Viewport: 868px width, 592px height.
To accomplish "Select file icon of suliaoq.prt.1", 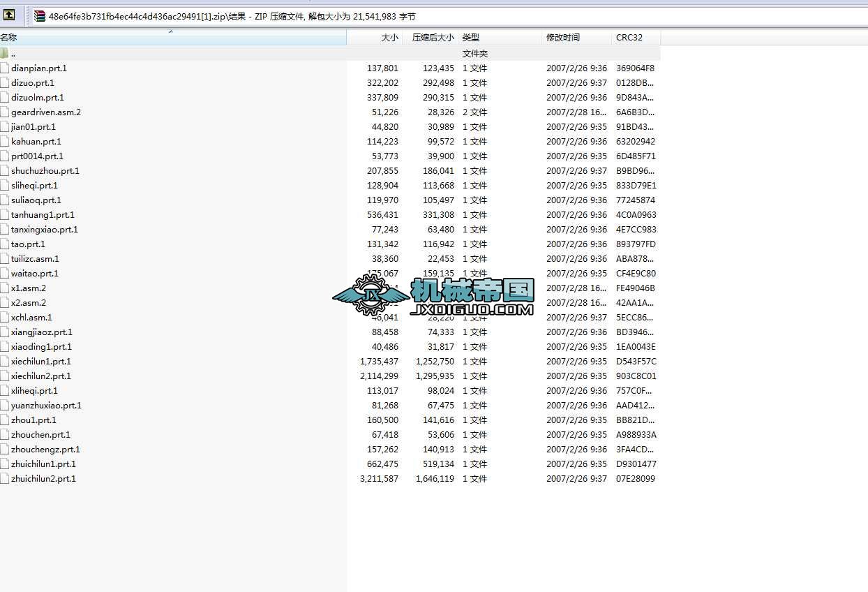I will pyautogui.click(x=5, y=200).
